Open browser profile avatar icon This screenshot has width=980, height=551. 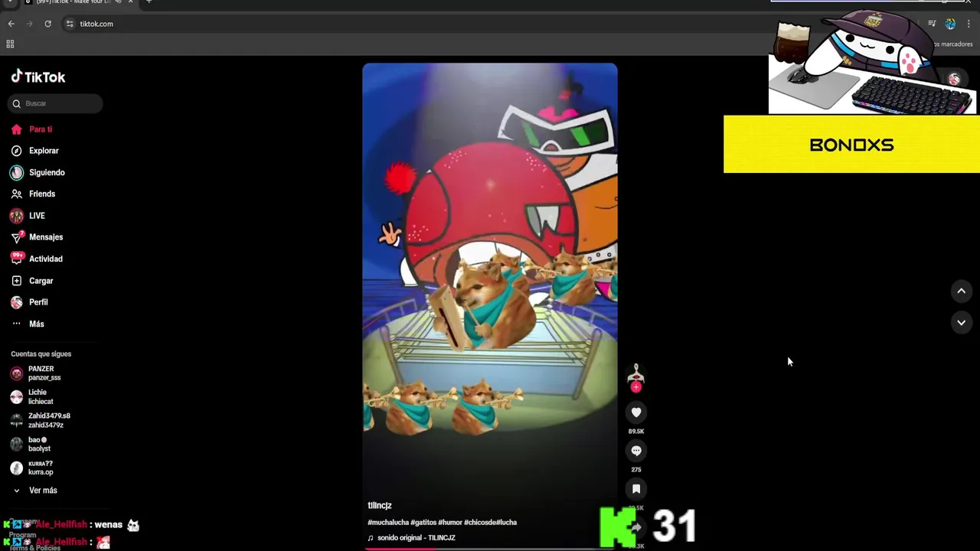tap(950, 24)
